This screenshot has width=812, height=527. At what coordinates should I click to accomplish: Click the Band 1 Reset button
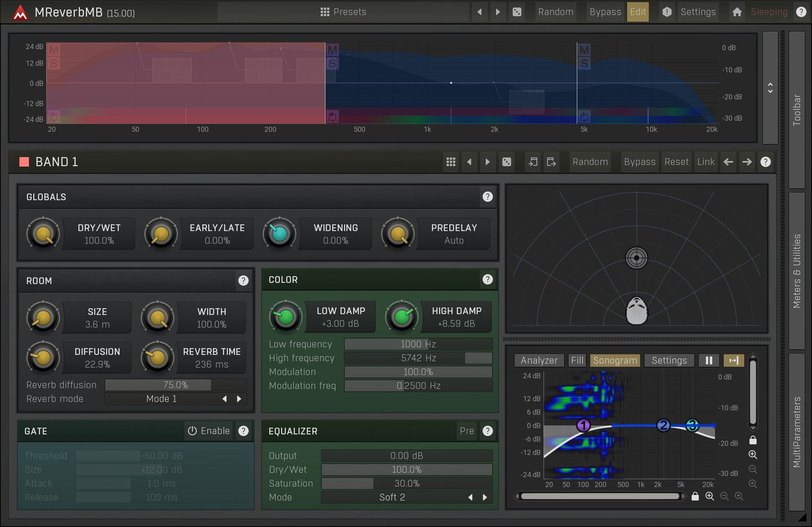676,162
